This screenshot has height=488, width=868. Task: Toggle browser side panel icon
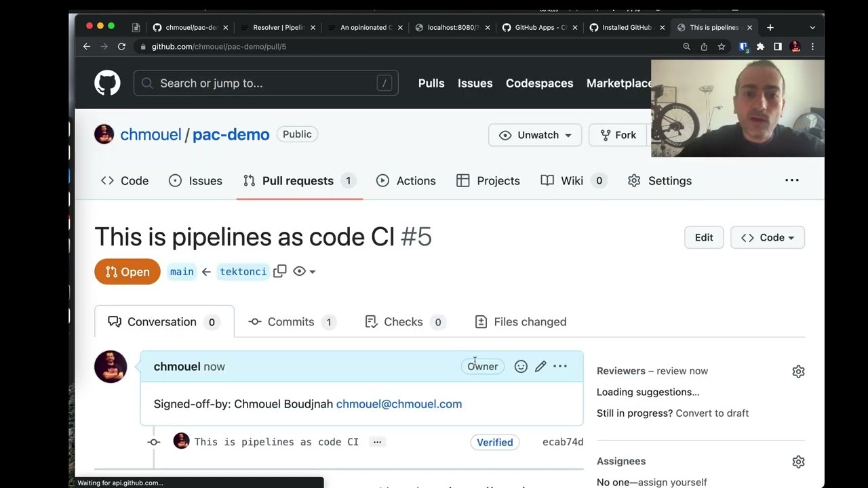click(x=778, y=47)
